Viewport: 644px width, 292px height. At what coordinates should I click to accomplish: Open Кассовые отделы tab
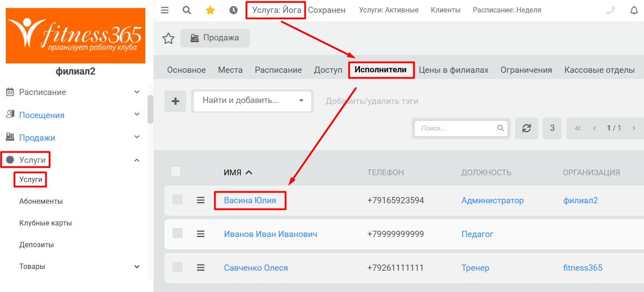point(600,70)
